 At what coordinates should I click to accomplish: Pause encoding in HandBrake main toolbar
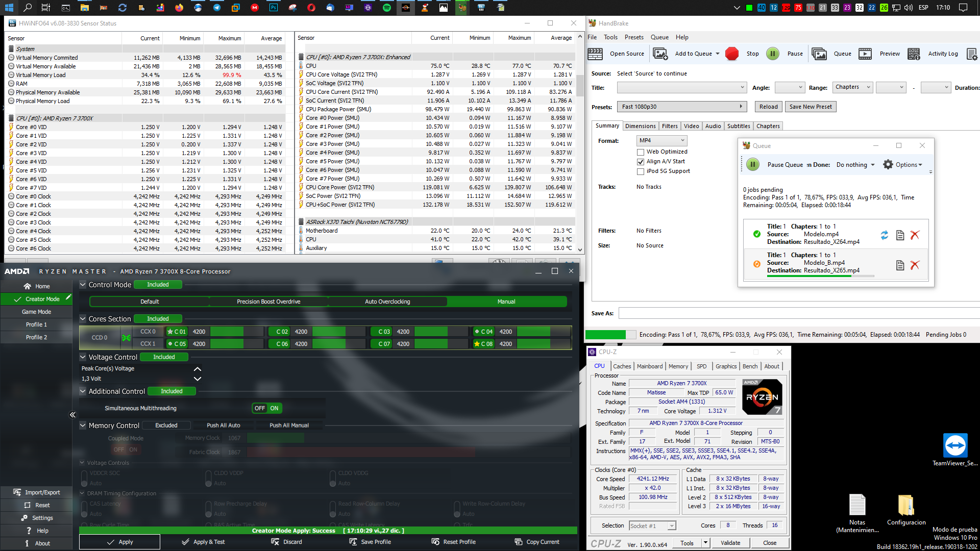(x=773, y=54)
